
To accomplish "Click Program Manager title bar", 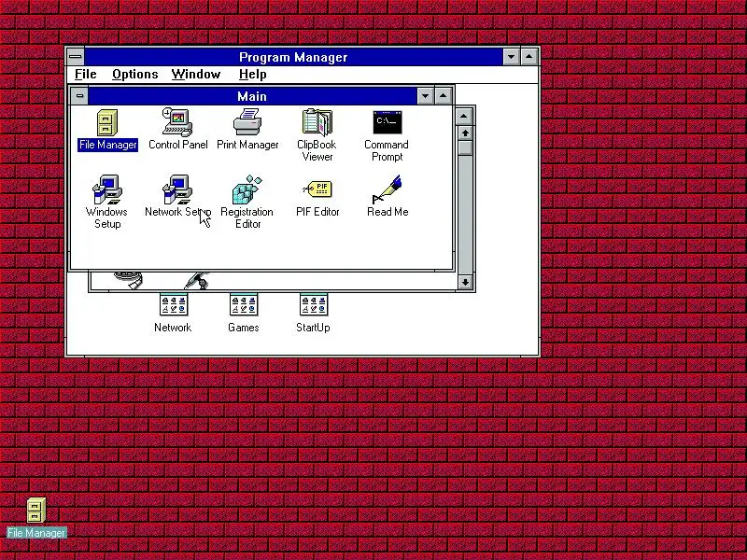I will click(x=293, y=57).
